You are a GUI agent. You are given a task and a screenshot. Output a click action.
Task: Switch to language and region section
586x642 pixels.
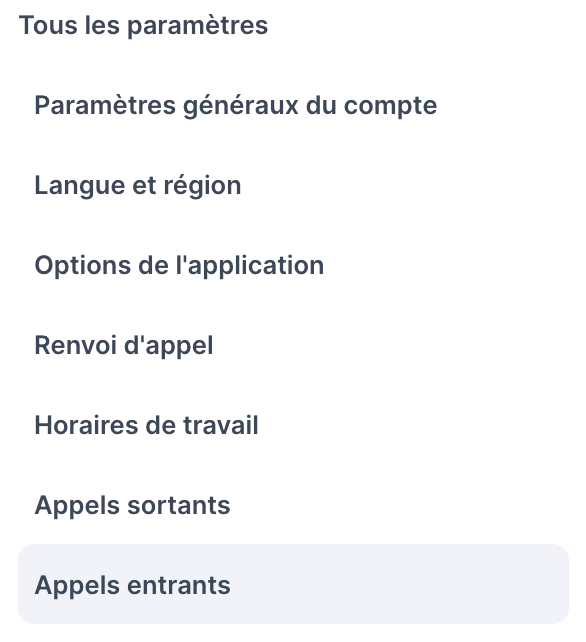(x=293, y=185)
